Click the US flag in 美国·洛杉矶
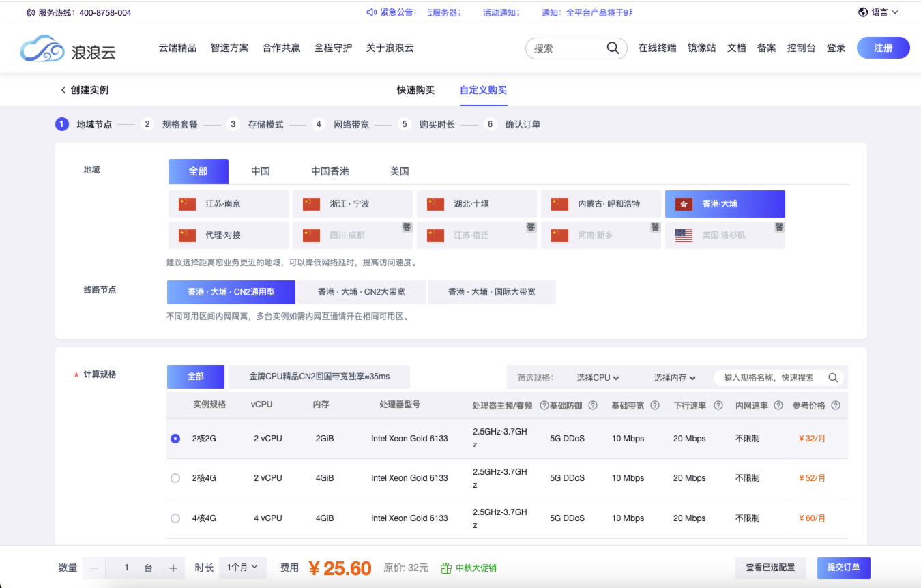 coord(684,235)
